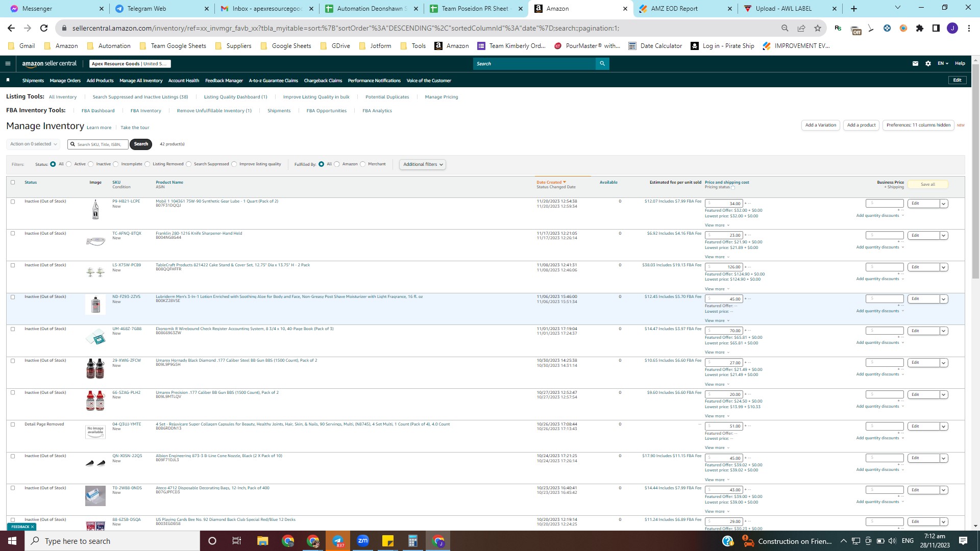Viewport: 980px width, 551px height.
Task: Open Task View on the taskbar
Action: [x=237, y=541]
